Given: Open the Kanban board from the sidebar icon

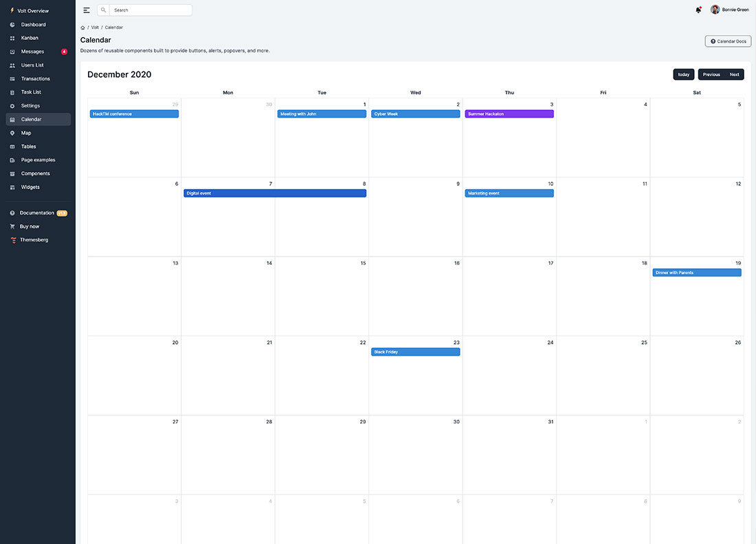Looking at the screenshot, I should click(x=12, y=38).
